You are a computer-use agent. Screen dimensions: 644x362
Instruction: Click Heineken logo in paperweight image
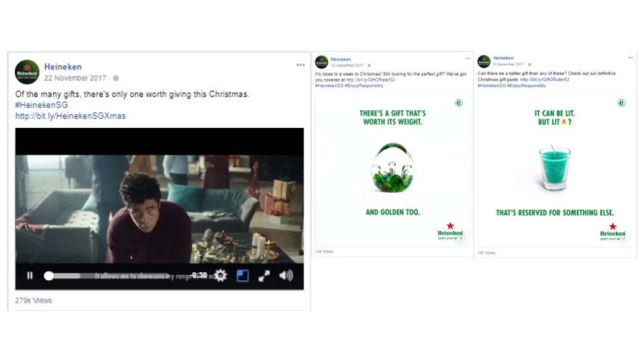point(450,231)
